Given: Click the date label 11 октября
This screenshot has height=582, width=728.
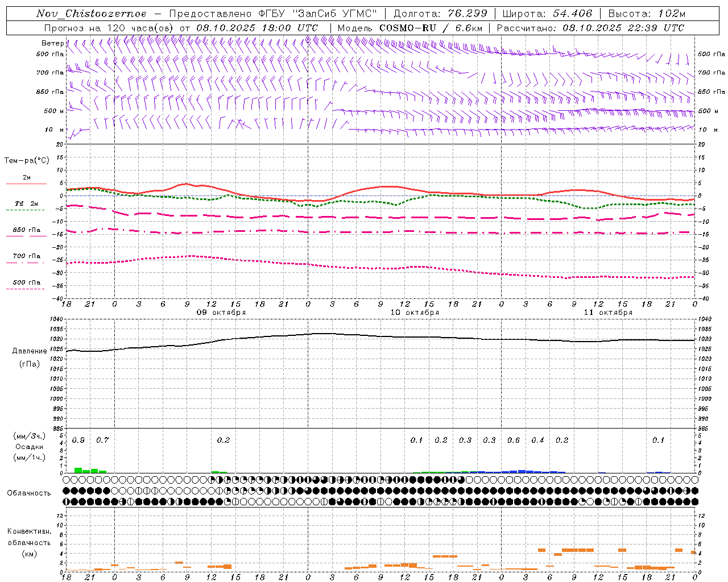Looking at the screenshot, I should pos(608,313).
